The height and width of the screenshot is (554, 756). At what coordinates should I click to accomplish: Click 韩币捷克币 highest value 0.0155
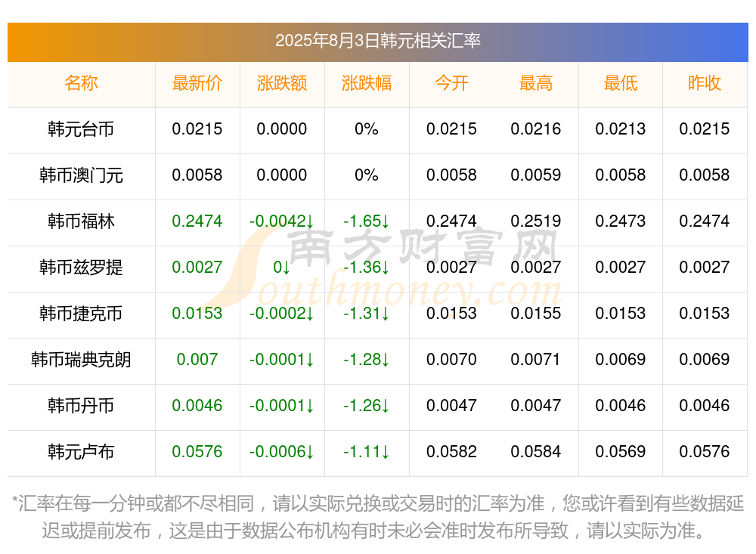536,313
